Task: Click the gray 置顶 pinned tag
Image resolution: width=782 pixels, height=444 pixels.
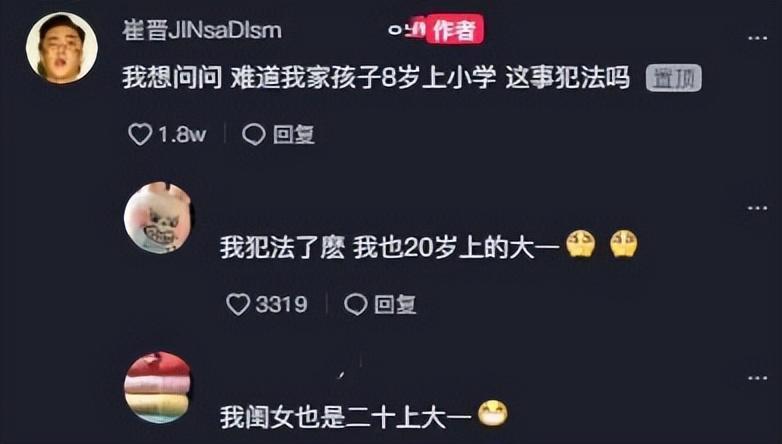Action: 674,78
